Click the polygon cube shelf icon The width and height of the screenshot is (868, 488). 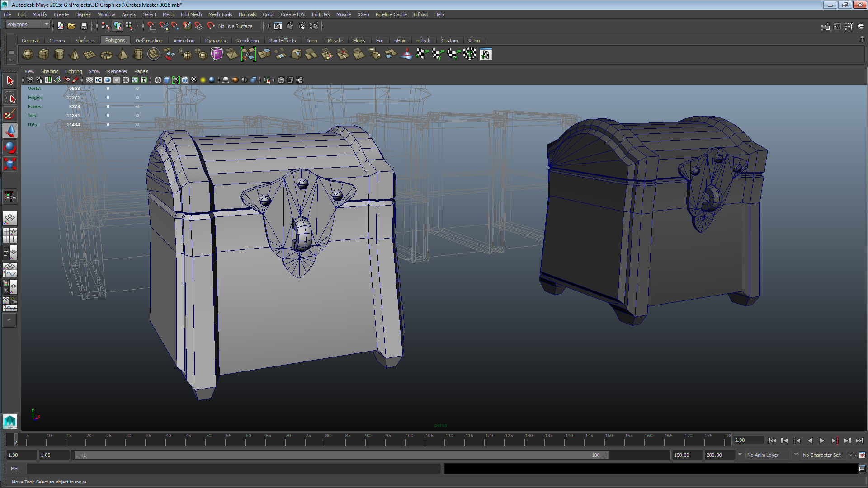[x=43, y=55]
